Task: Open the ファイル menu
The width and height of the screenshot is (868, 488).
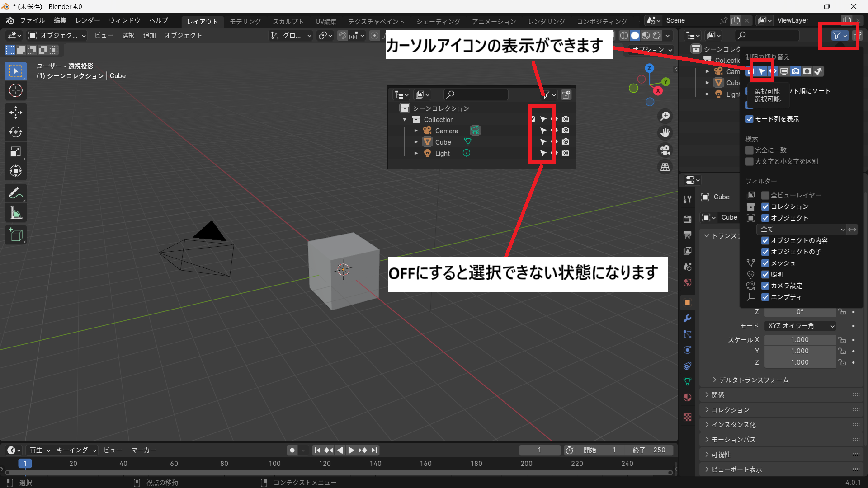Action: pyautogui.click(x=32, y=20)
